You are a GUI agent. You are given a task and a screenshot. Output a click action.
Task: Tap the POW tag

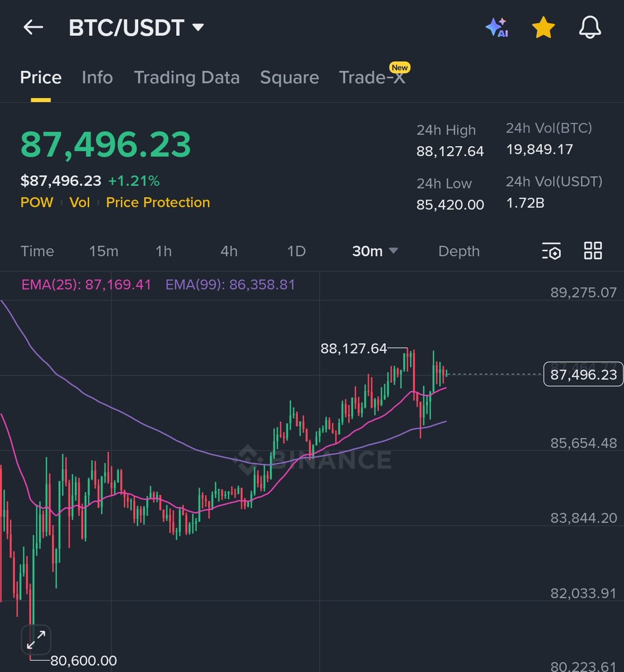[x=37, y=202]
